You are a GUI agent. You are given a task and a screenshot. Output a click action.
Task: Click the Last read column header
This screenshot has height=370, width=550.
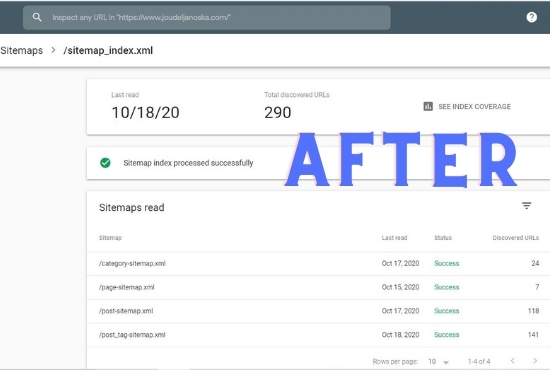(394, 238)
